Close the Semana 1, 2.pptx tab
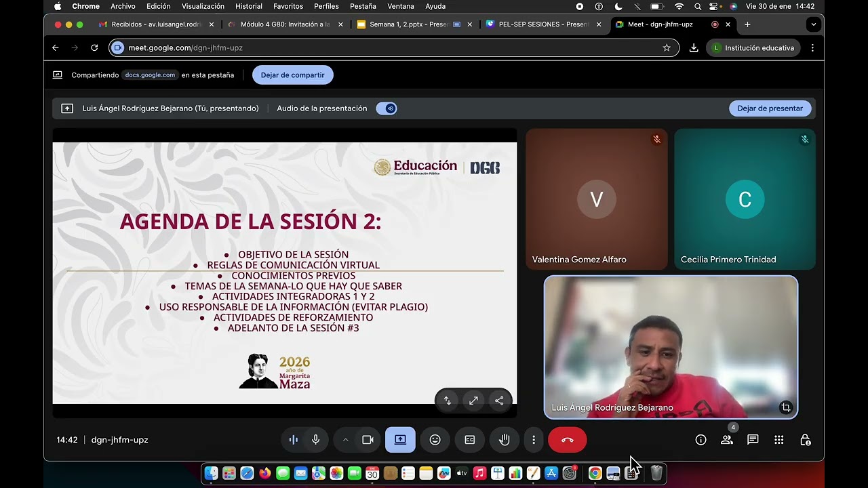This screenshot has width=868, height=488. click(469, 24)
